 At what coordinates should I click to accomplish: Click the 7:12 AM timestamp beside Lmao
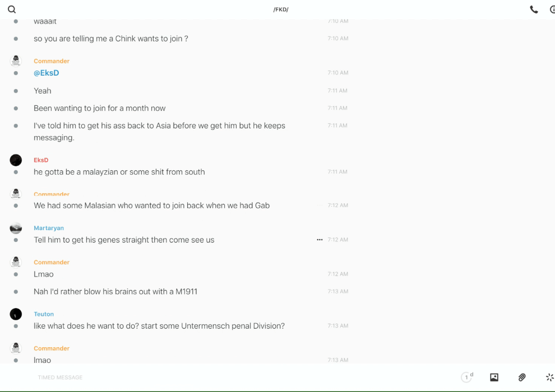point(338,274)
